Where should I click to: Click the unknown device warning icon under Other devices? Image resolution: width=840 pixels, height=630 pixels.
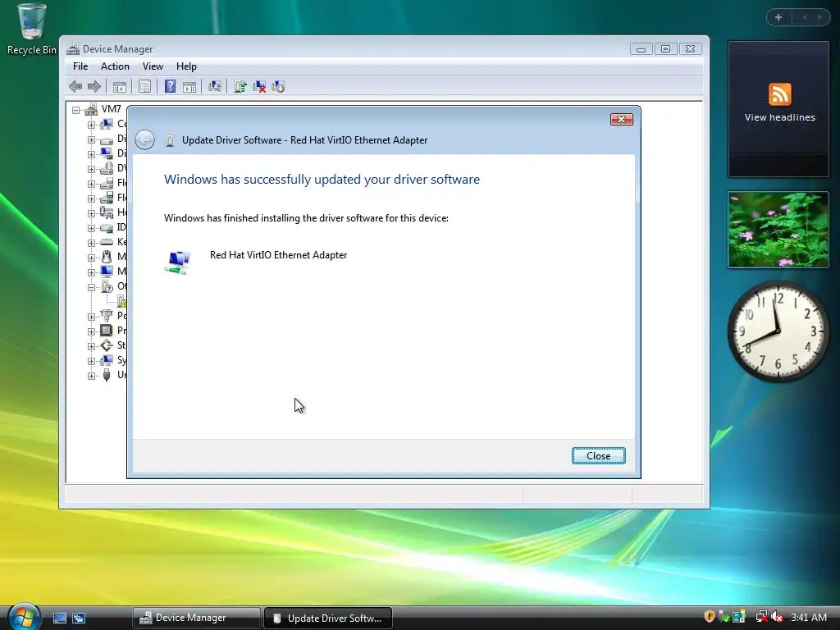click(121, 301)
